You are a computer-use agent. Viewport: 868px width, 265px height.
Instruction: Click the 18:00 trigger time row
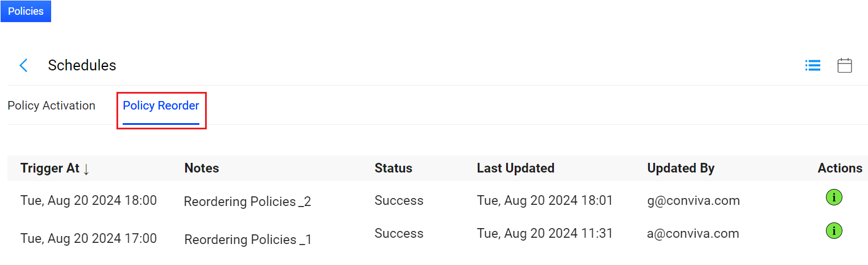(x=89, y=200)
